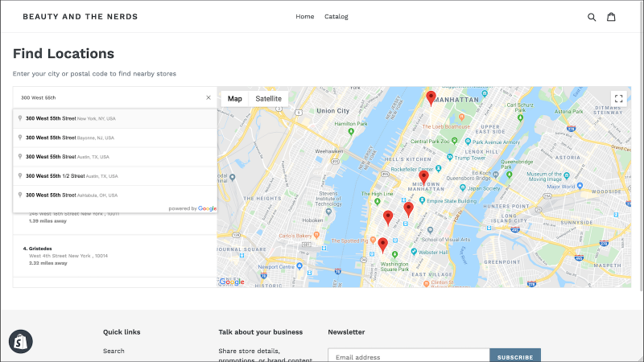644x362 pixels.
Task: Click the Webster Hall marker
Action: (414, 252)
